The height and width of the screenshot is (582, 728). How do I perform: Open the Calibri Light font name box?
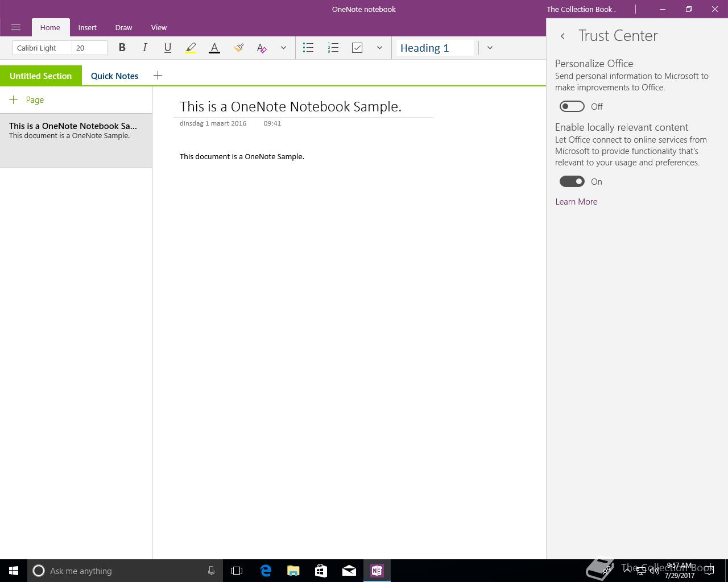point(42,48)
